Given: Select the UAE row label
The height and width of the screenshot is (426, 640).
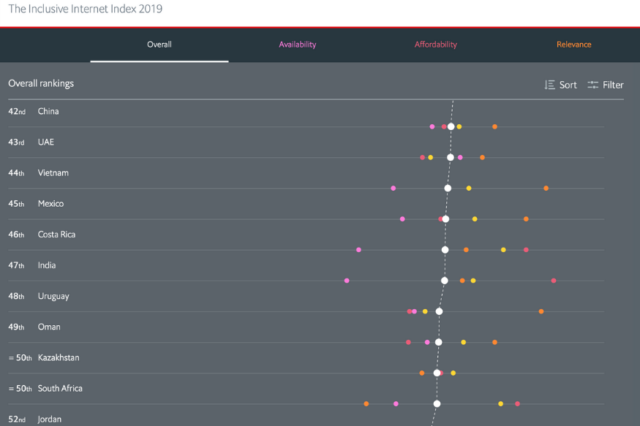Looking at the screenshot, I should 46,142.
